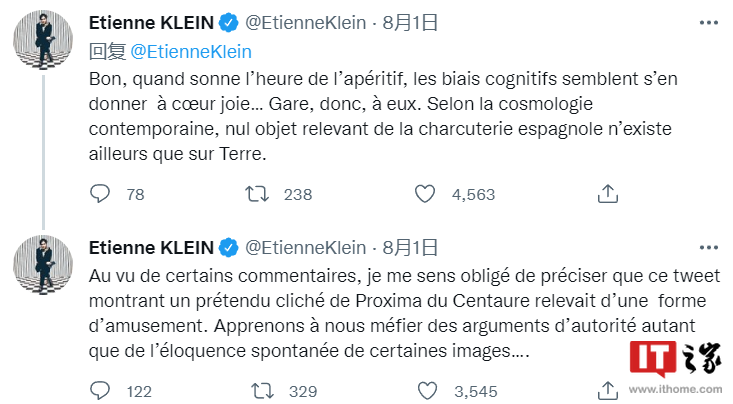Screen dimensions: 733x404
Task: Like the second tweet with 3,545 likes
Action: pyautogui.click(x=425, y=390)
